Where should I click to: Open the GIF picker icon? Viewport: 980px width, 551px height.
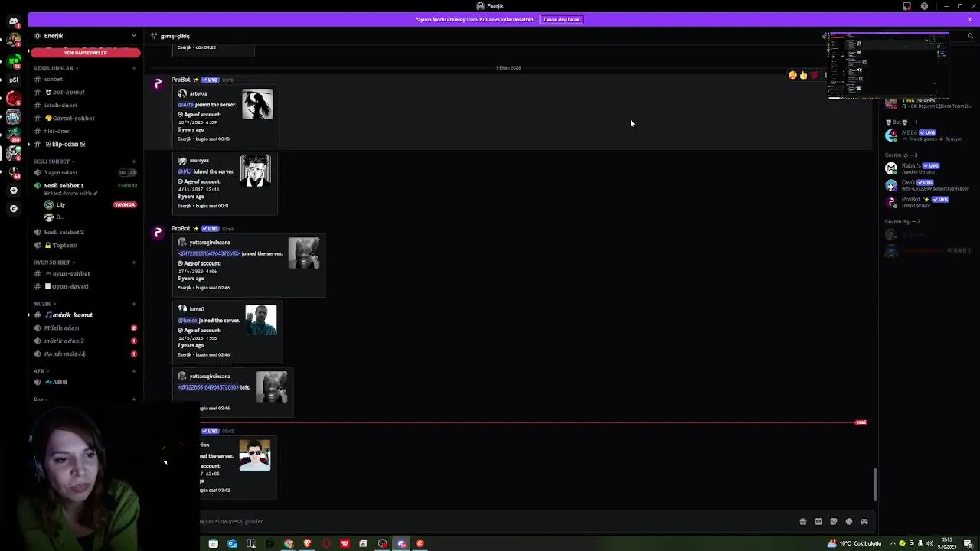pos(818,522)
